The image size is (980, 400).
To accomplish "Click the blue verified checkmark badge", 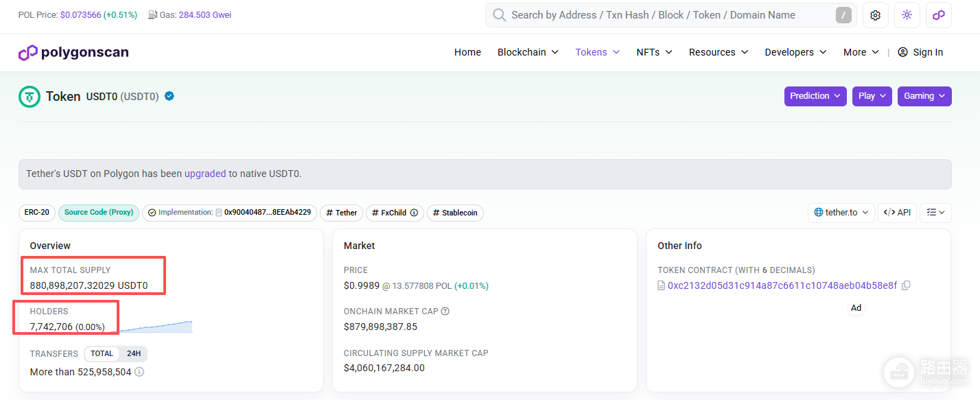I will tap(169, 96).
